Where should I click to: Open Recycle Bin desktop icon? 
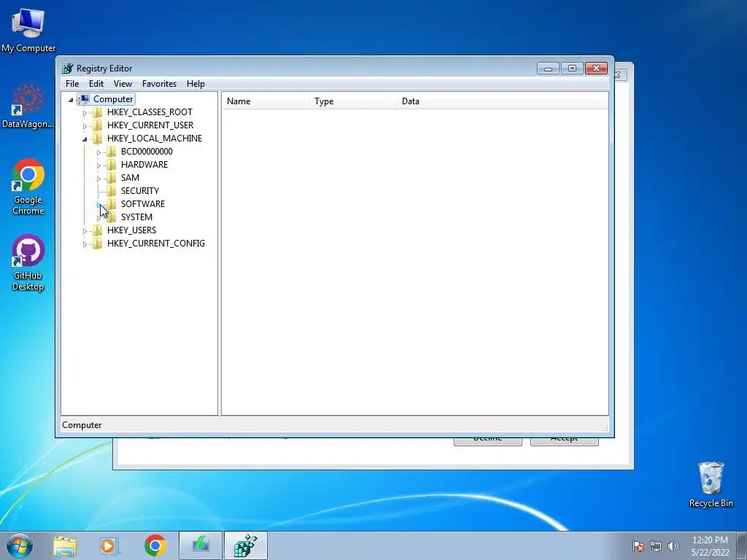tap(711, 484)
